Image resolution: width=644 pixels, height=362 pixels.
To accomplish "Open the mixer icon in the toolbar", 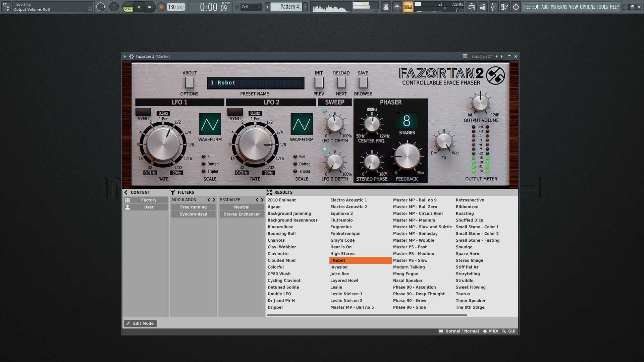I will 494,7.
